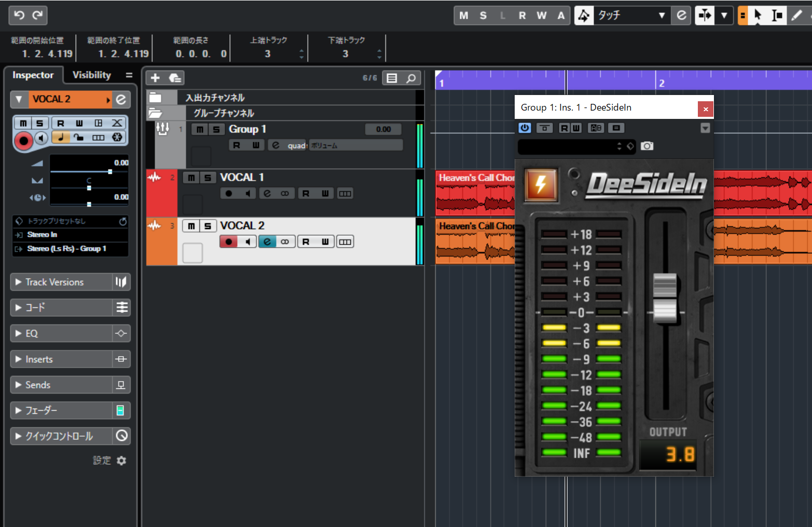
Task: Open the 入出力チャンネル folder
Action: click(x=155, y=97)
